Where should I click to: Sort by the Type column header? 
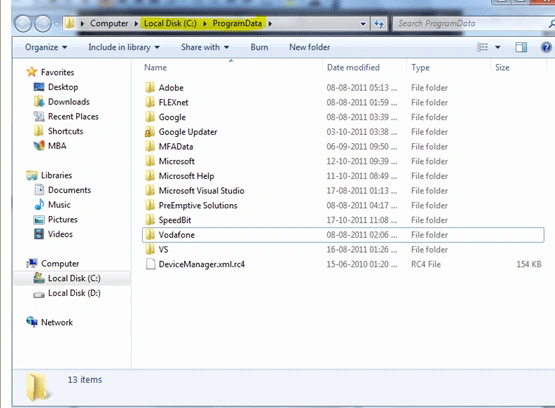[x=420, y=68]
